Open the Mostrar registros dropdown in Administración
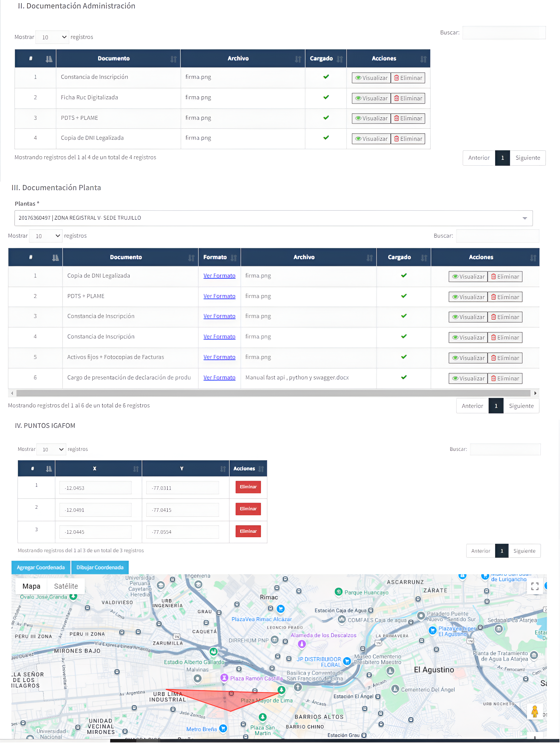This screenshot has height=746, width=560. point(52,37)
